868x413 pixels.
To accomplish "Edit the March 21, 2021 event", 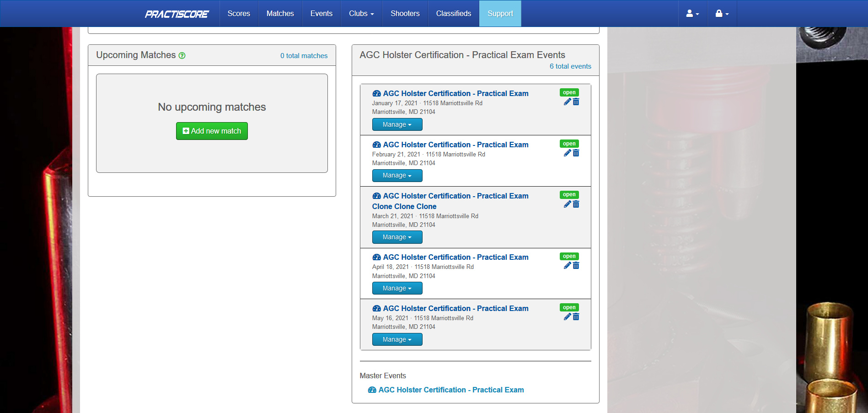I will click(x=567, y=204).
